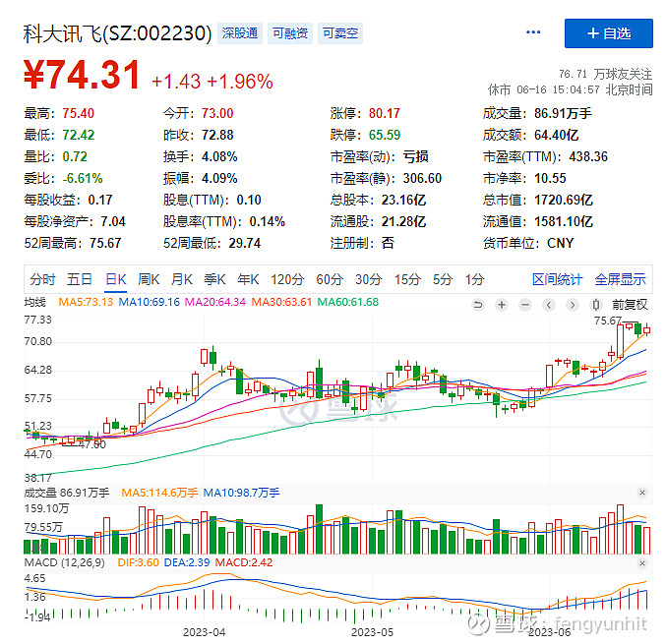
Task: Click the MA5:73.13 legend label
Action: point(86,302)
